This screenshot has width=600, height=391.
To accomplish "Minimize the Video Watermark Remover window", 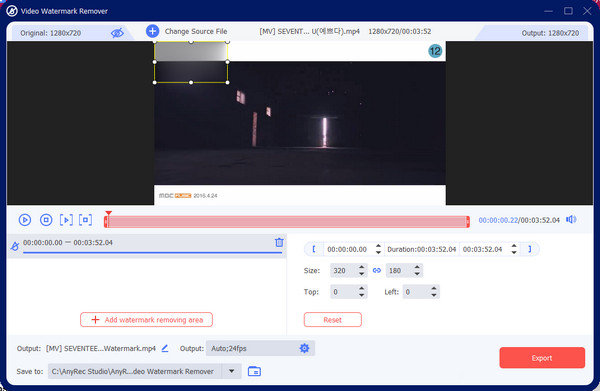I will point(548,11).
